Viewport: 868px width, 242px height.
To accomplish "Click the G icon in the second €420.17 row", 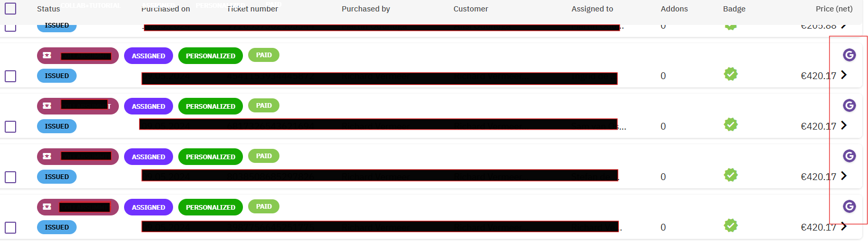I will [849, 105].
